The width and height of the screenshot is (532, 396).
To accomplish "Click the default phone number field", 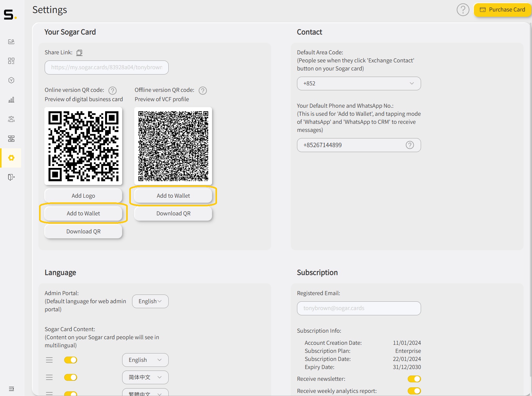I will coord(359,145).
